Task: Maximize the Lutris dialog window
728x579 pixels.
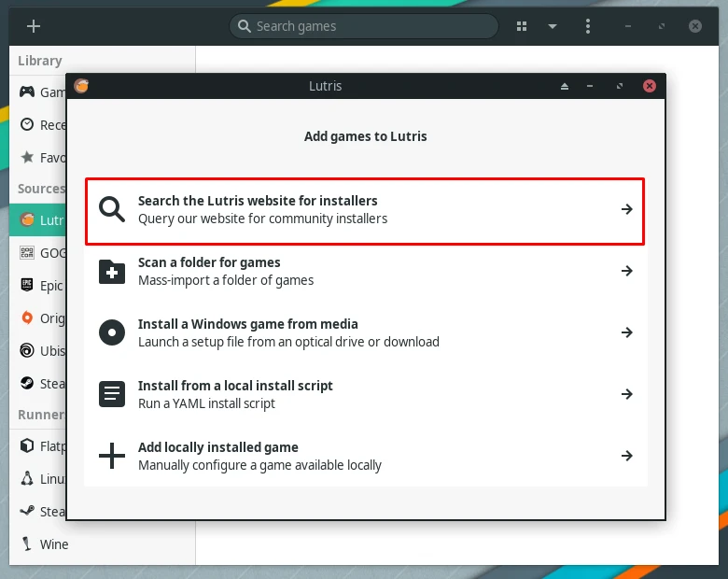Action: [x=620, y=86]
